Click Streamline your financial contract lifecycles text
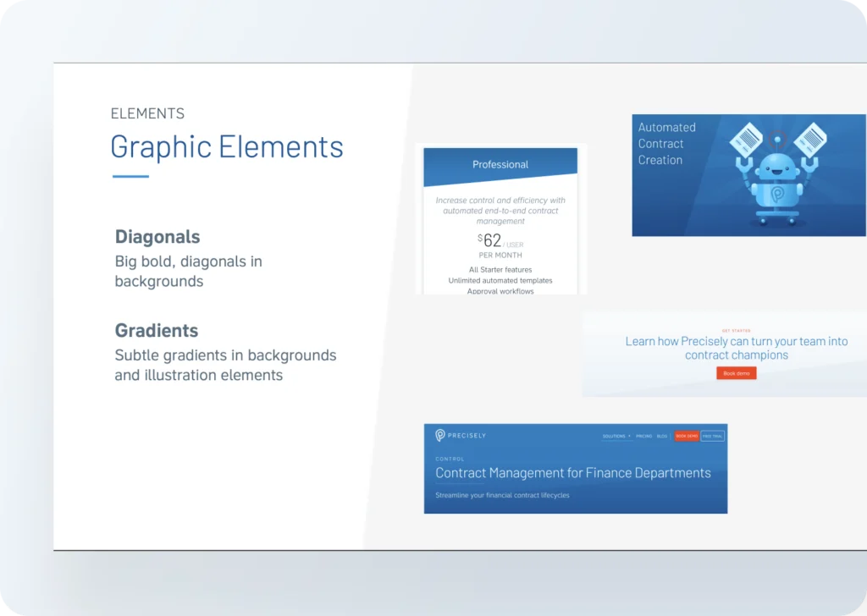Screen dimensions: 867x616 [x=502, y=495]
